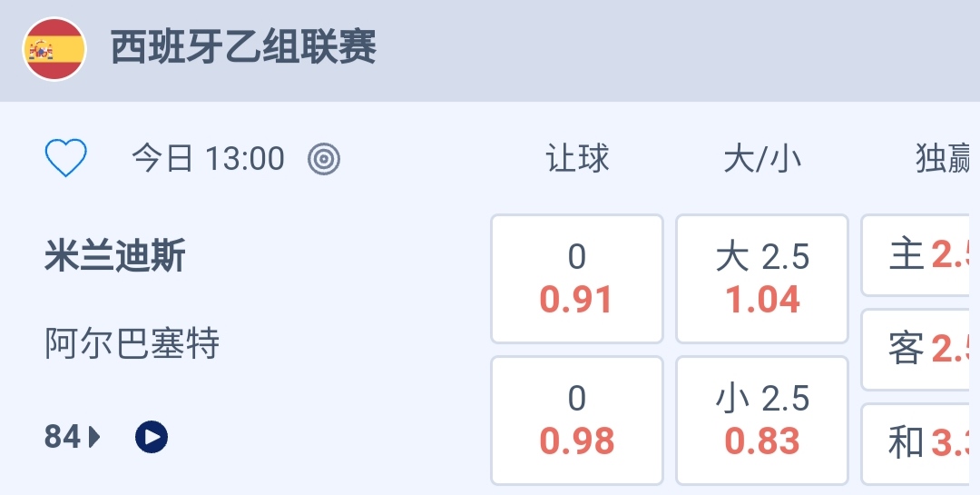The image size is (980, 495).
Task: Open the 米兰迪斯 team details
Action: tap(115, 257)
